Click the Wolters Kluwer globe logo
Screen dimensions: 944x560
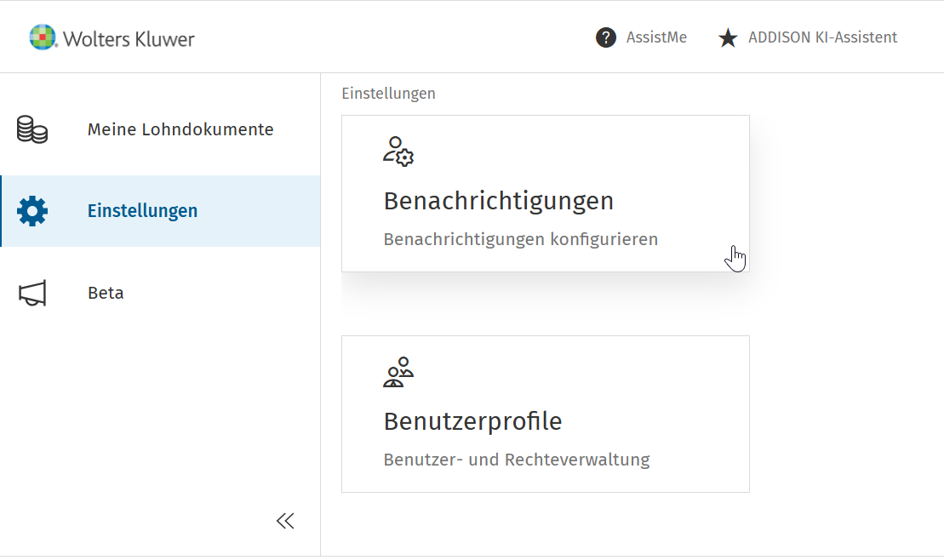[43, 37]
